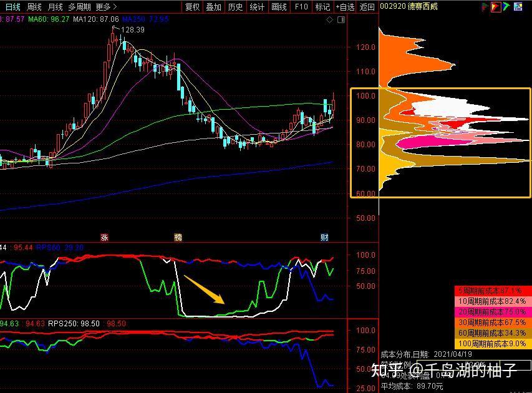Click the 统计 statistics button
This screenshot has height=393, width=532.
click(257, 7)
